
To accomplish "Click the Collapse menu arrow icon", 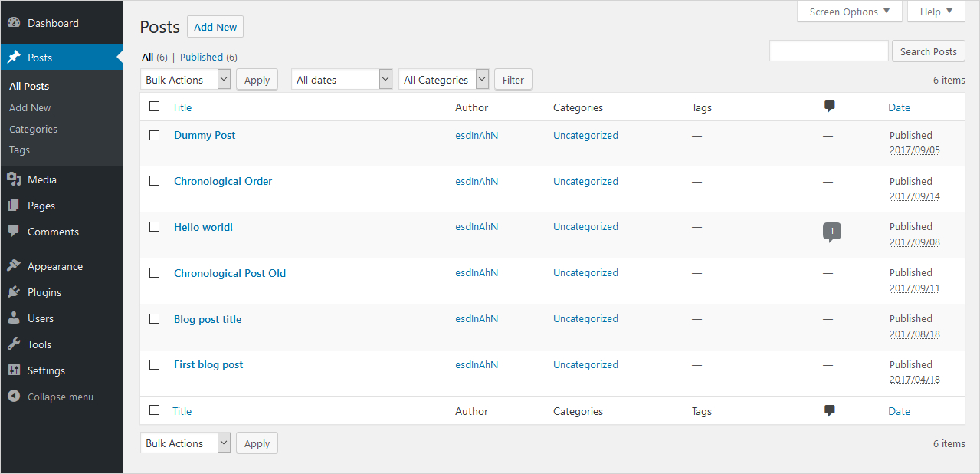I will pyautogui.click(x=14, y=397).
